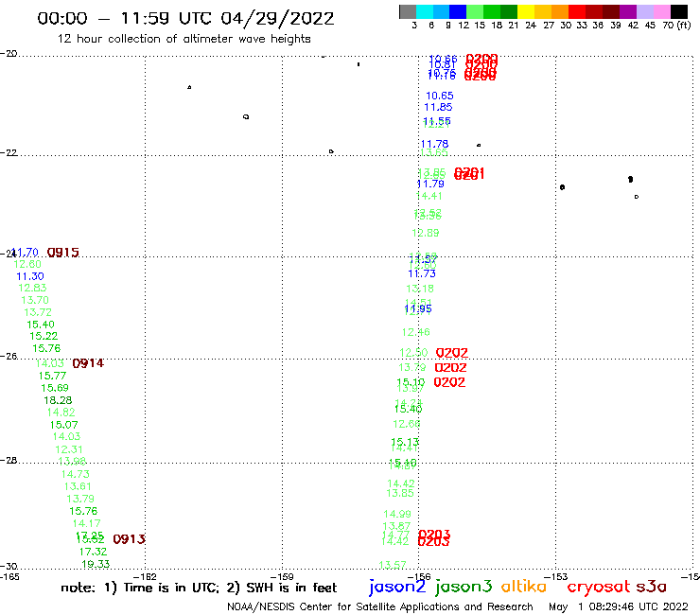Click the note "Time is in UTC"

point(171,588)
